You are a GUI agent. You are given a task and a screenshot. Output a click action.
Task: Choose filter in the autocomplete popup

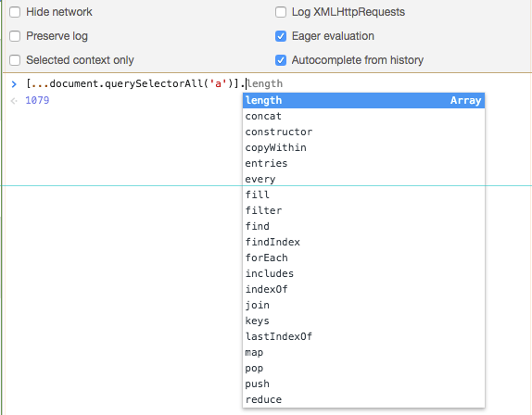(x=363, y=210)
